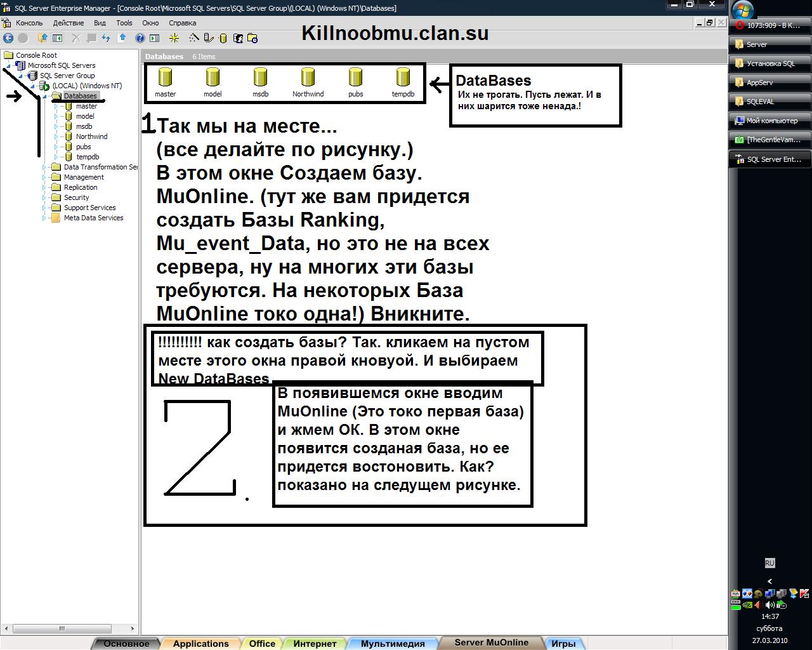812x650 pixels.
Task: Expand the Management folder in tree
Action: tap(45, 177)
